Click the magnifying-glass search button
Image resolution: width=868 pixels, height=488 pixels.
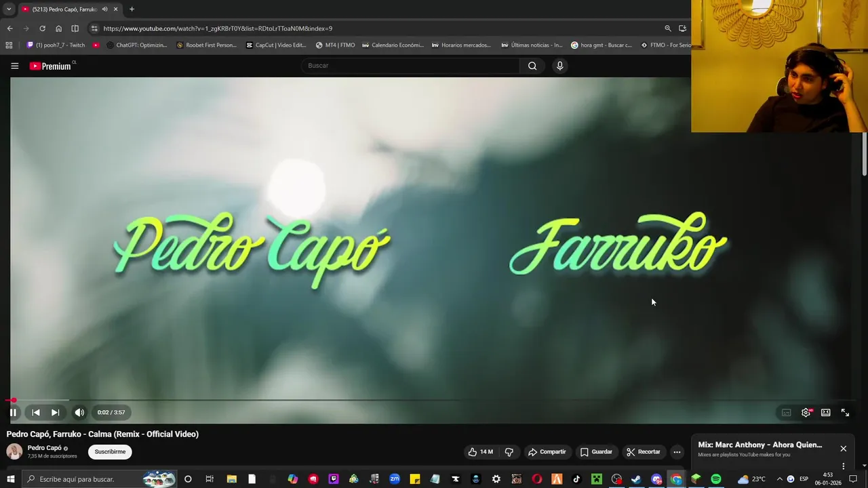click(x=532, y=66)
